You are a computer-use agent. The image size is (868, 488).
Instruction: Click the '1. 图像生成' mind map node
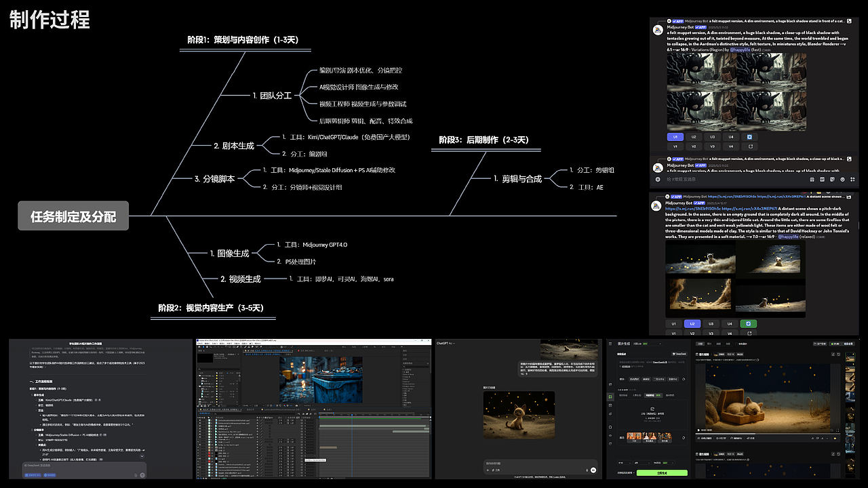pos(229,253)
